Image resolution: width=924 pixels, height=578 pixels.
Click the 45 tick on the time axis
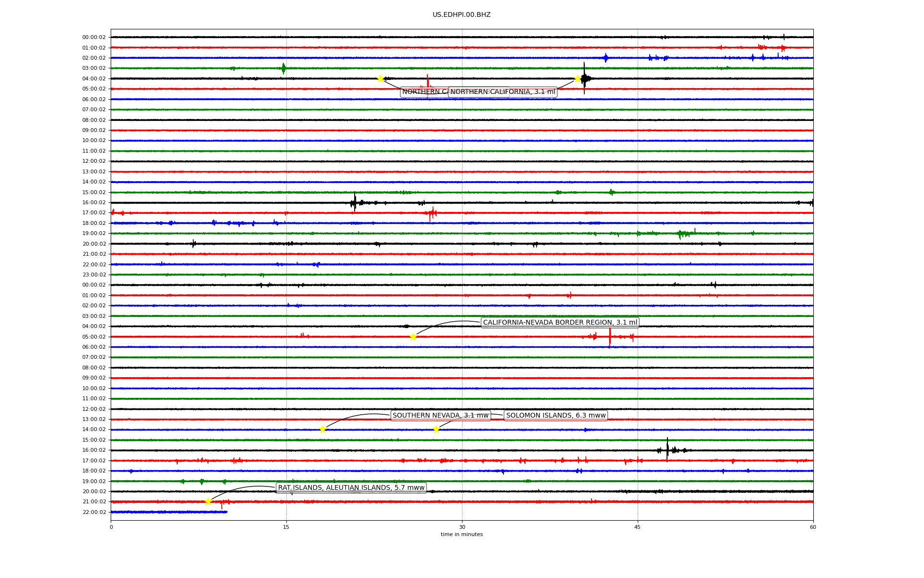(637, 527)
